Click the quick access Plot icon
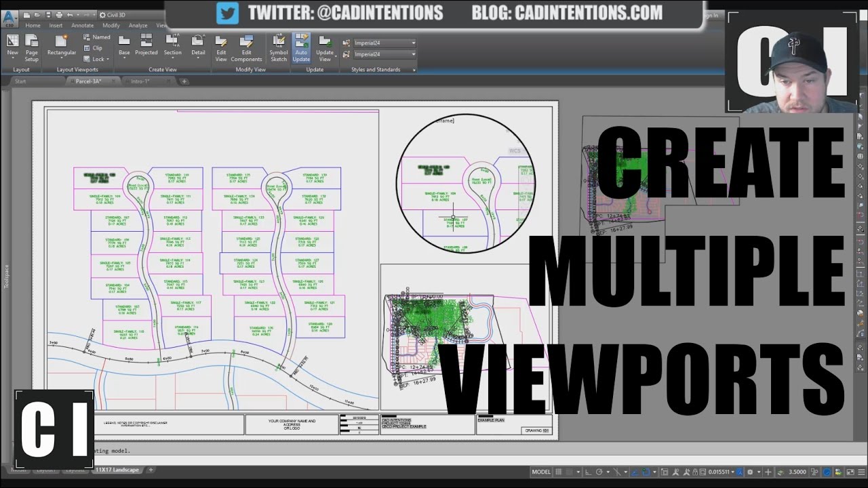The height and width of the screenshot is (488, 868). [59, 15]
